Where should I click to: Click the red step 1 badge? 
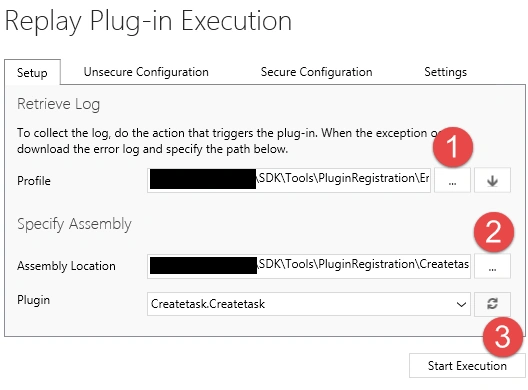coord(453,147)
